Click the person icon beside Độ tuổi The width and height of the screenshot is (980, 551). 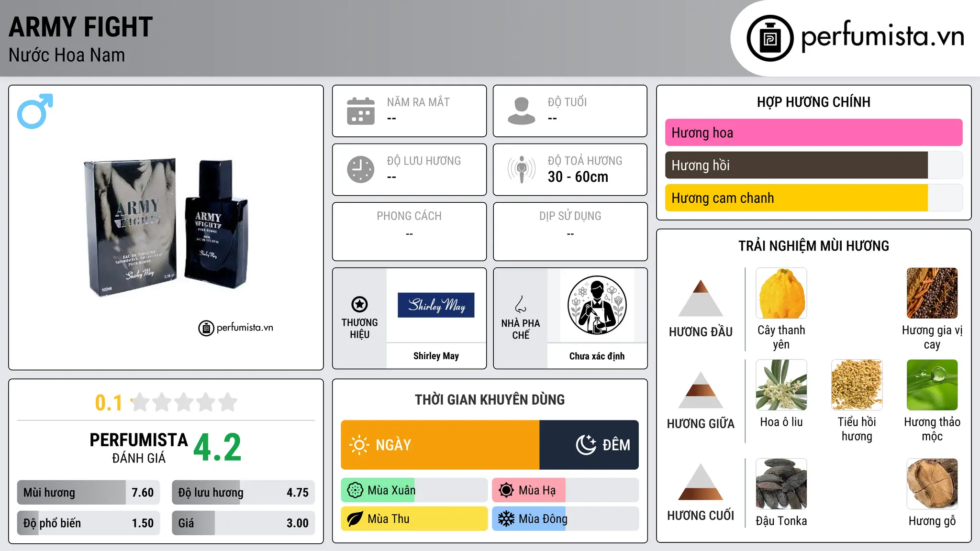click(x=522, y=111)
